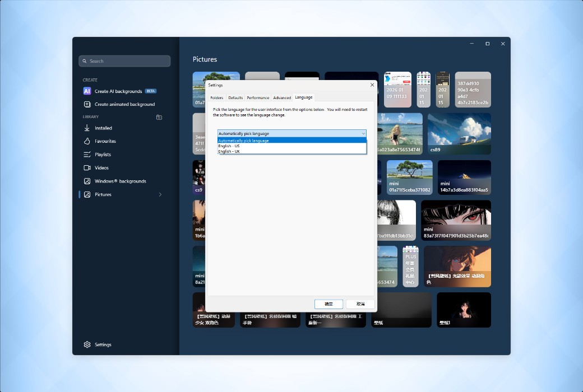Confirm settings with the 确定 button
The height and width of the screenshot is (392, 583).
click(328, 304)
